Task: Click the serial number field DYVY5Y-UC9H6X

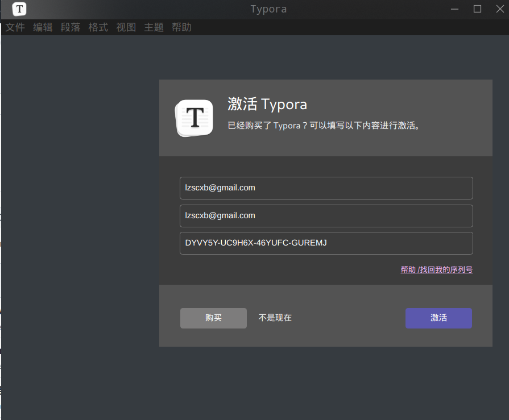Action: pos(326,243)
